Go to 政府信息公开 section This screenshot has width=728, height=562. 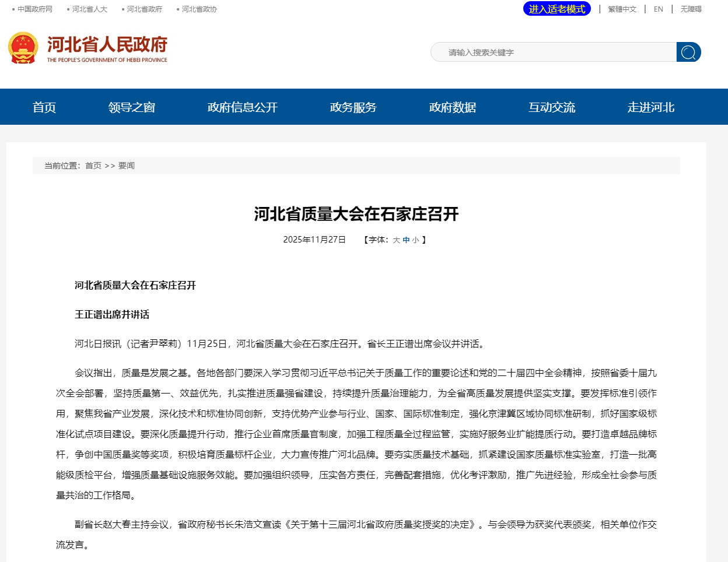(242, 107)
